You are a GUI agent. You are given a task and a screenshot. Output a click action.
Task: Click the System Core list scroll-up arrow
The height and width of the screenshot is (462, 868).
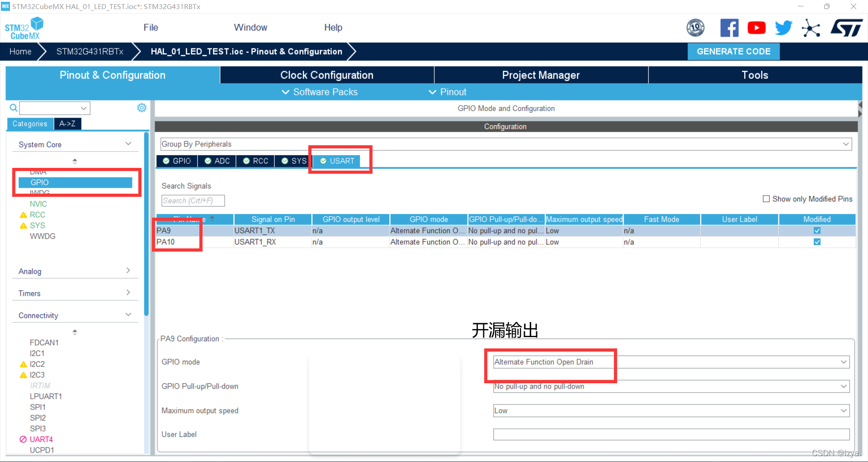coord(75,161)
